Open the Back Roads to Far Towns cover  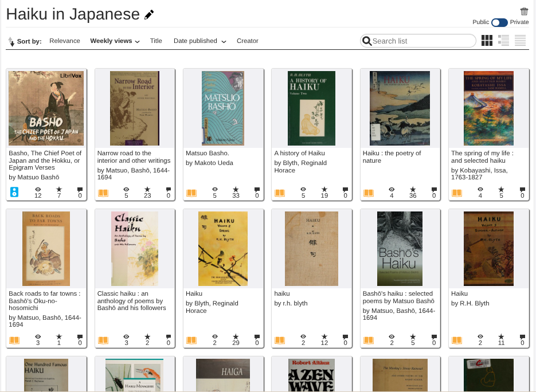coord(46,249)
